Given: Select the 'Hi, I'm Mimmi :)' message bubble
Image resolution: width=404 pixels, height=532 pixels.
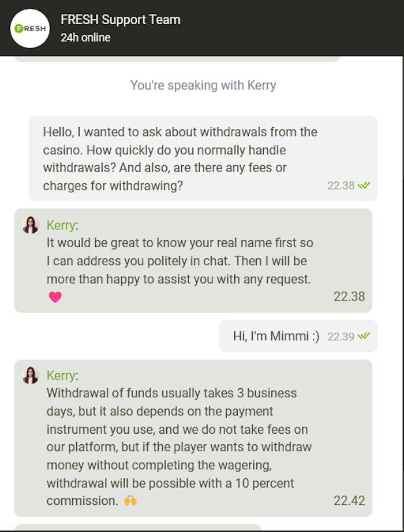Looking at the screenshot, I should coord(276,336).
